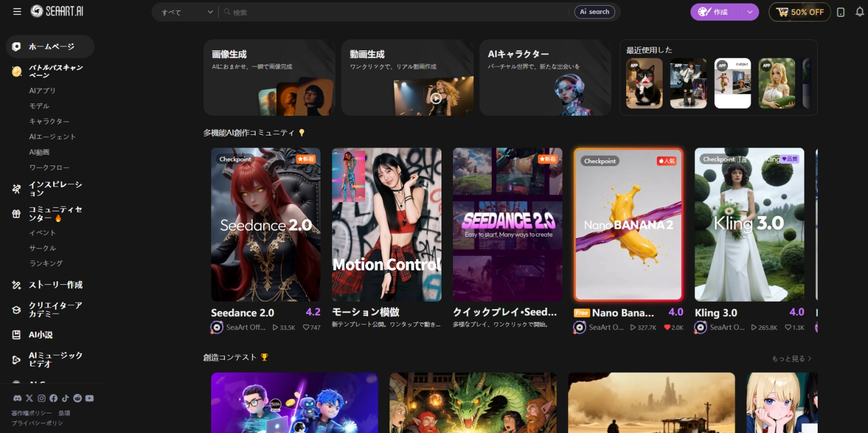Image resolution: width=868 pixels, height=433 pixels.
Task: Open the Kling 3.0 bride card
Action: tap(749, 225)
